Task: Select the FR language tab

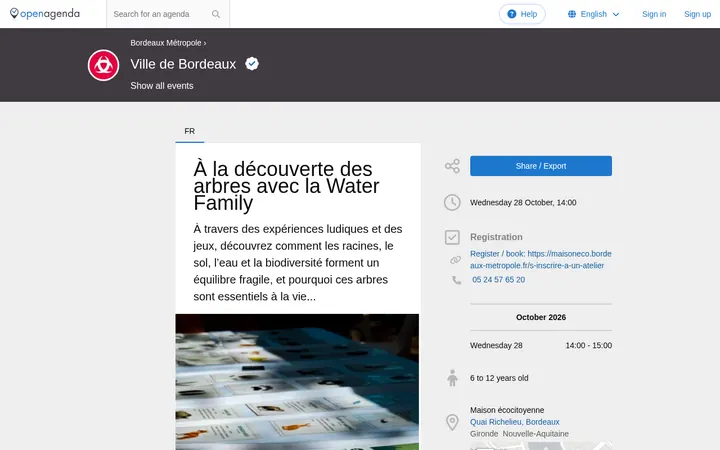Action: (x=190, y=131)
